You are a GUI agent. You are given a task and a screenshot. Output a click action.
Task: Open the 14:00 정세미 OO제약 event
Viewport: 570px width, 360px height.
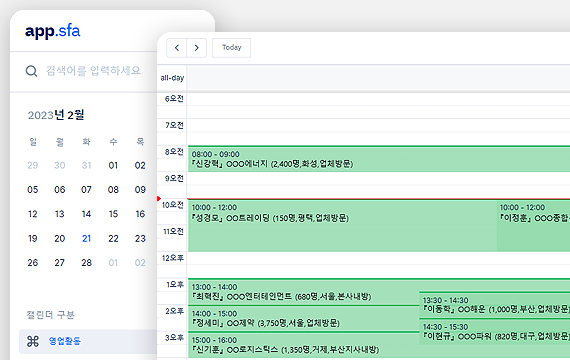[x=304, y=318]
